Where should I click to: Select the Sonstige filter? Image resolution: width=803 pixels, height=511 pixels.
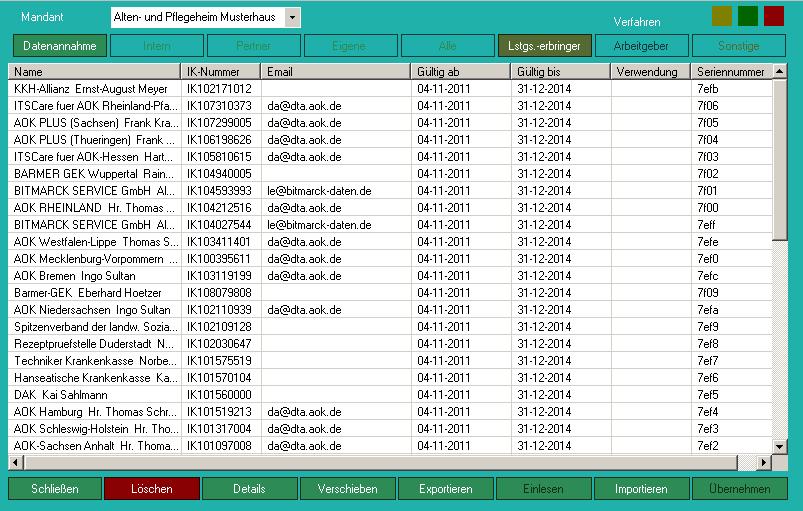click(738, 46)
